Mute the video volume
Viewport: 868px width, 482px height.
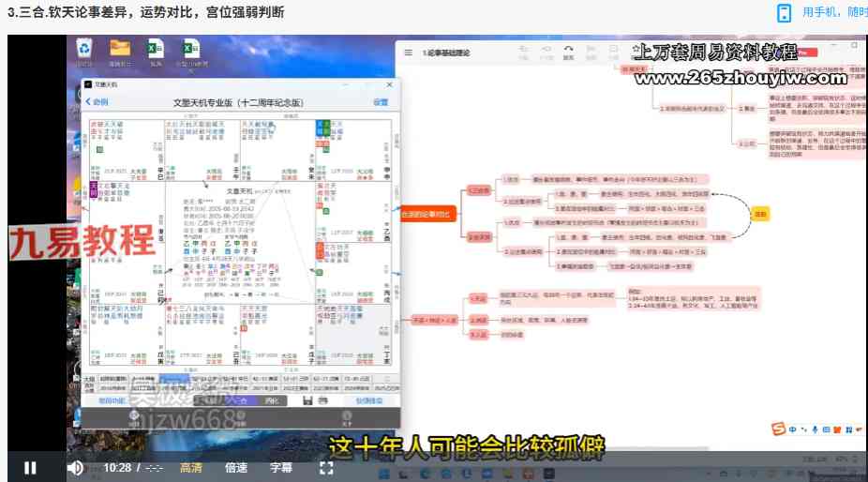pyautogui.click(x=75, y=467)
